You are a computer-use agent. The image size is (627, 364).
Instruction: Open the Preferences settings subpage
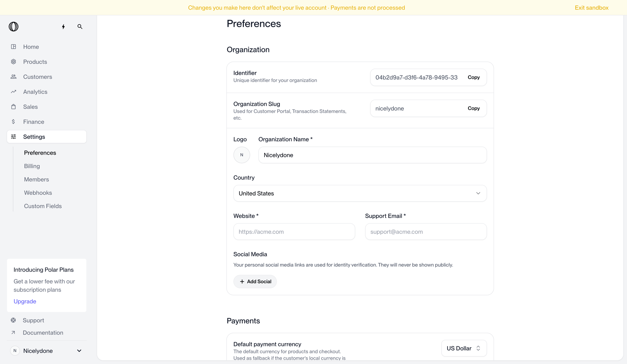[x=40, y=153]
